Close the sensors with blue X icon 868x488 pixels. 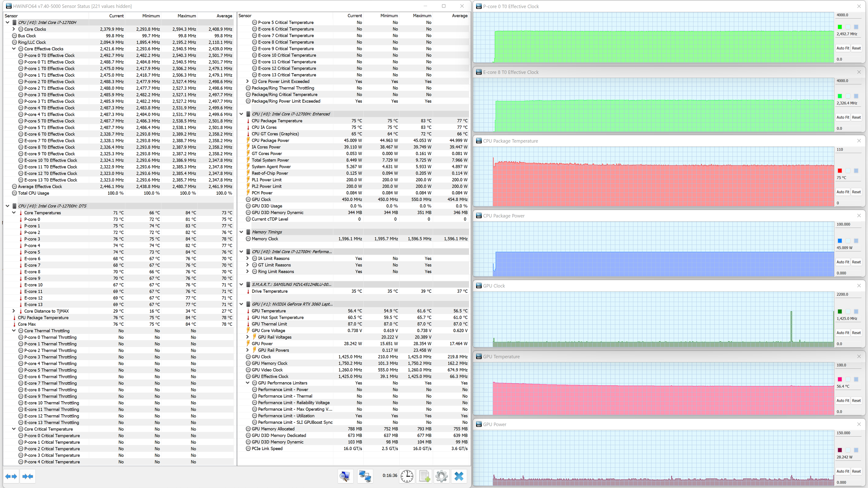click(x=459, y=476)
